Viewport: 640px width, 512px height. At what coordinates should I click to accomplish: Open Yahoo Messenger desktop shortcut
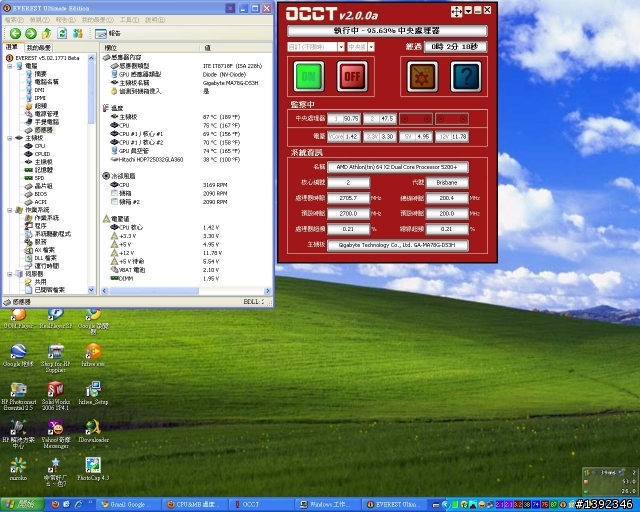[56, 434]
